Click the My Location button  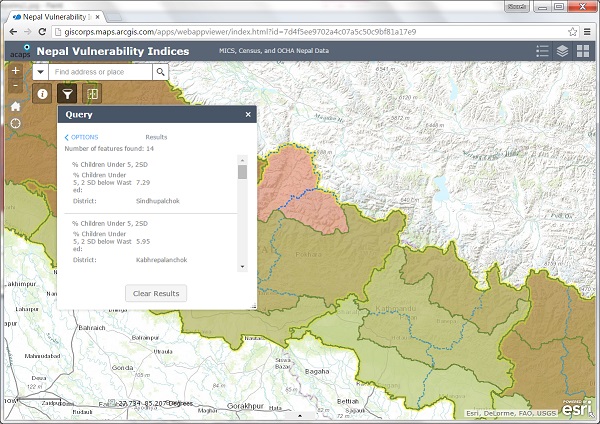[x=15, y=123]
